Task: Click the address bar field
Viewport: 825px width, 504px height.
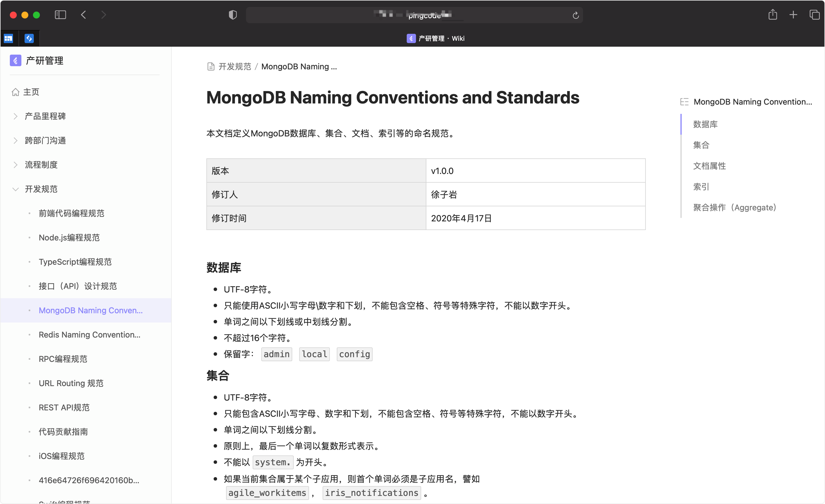Action: (x=414, y=15)
